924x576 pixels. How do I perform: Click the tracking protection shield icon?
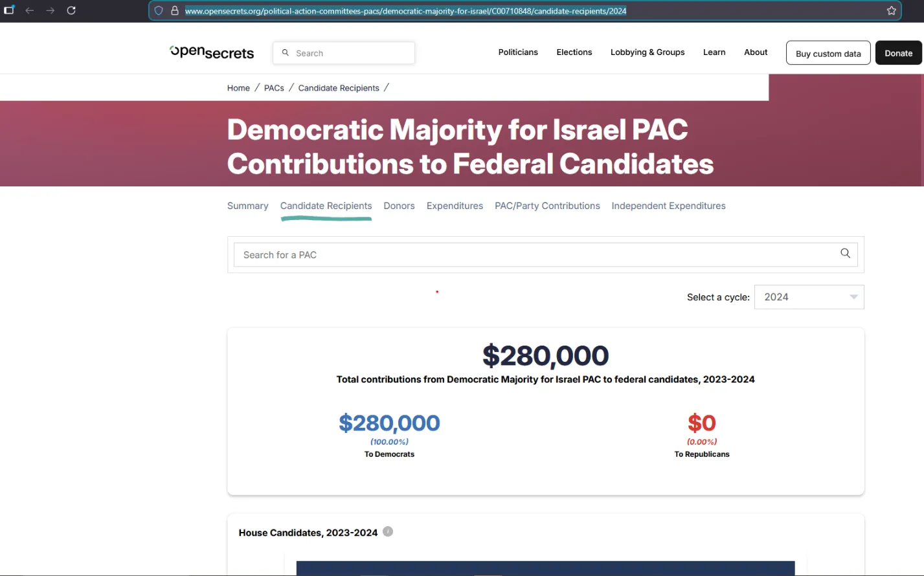click(159, 10)
